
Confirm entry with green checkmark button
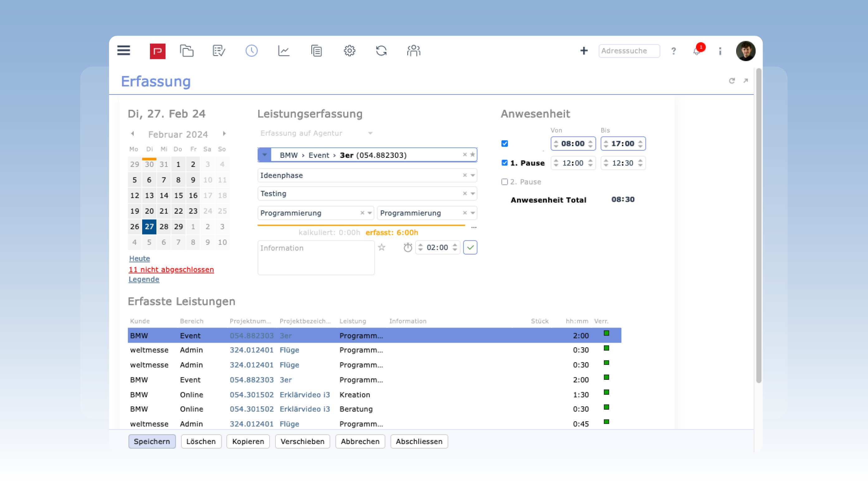[x=470, y=248]
